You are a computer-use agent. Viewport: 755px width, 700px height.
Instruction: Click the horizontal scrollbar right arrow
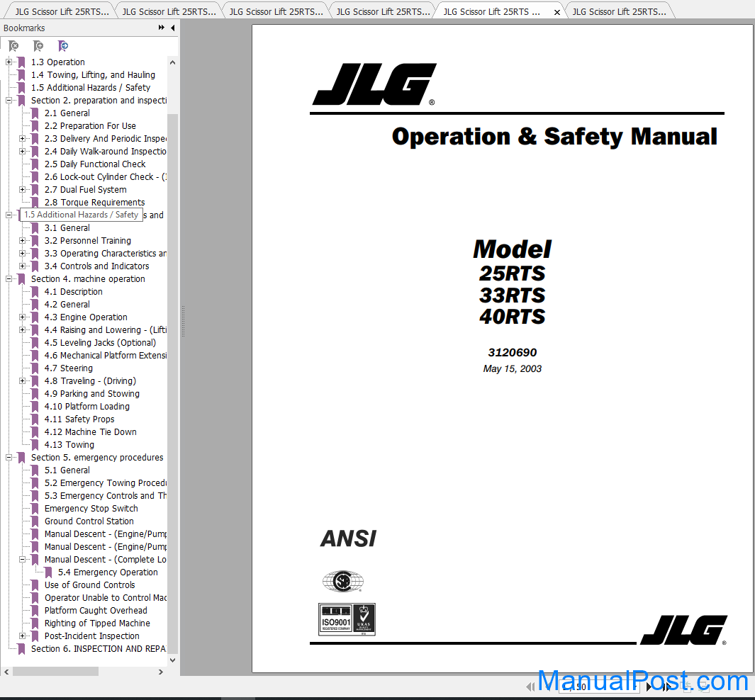pyautogui.click(x=161, y=672)
